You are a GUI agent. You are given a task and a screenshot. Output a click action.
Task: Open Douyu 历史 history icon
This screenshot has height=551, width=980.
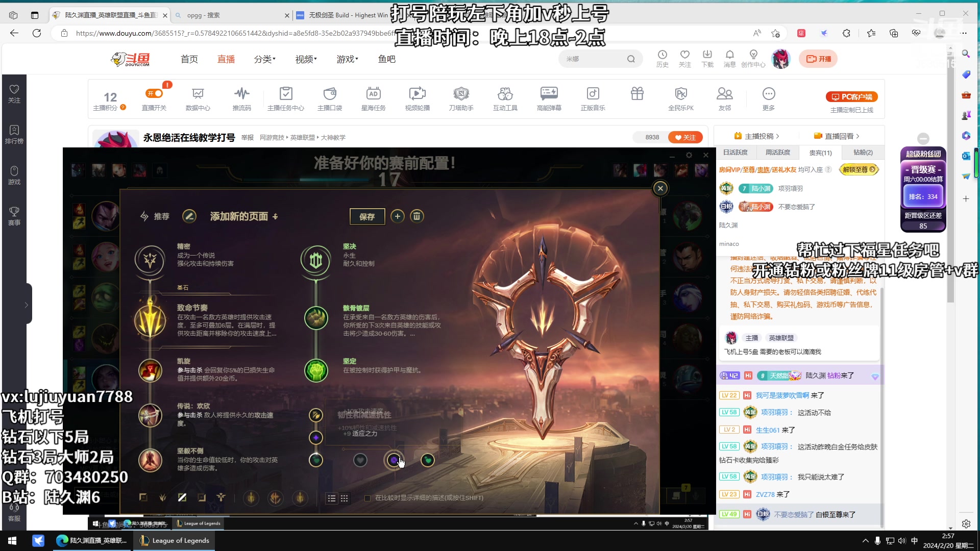pos(663,59)
